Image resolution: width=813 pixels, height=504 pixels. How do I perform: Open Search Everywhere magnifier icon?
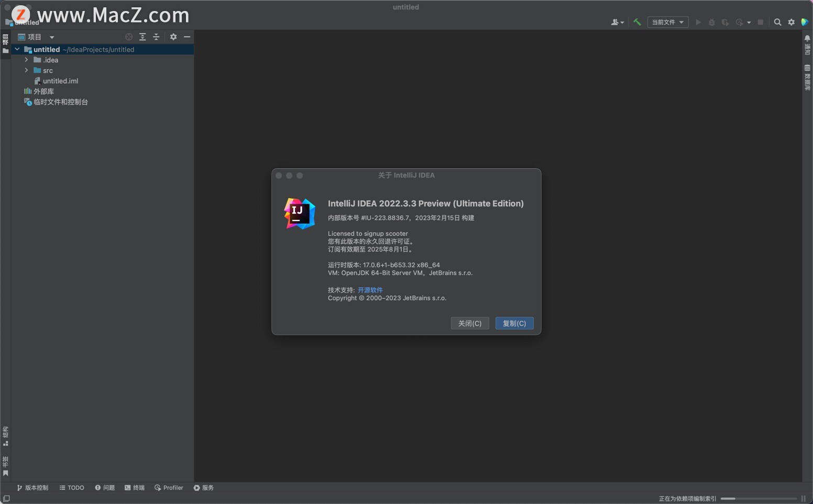coord(778,22)
